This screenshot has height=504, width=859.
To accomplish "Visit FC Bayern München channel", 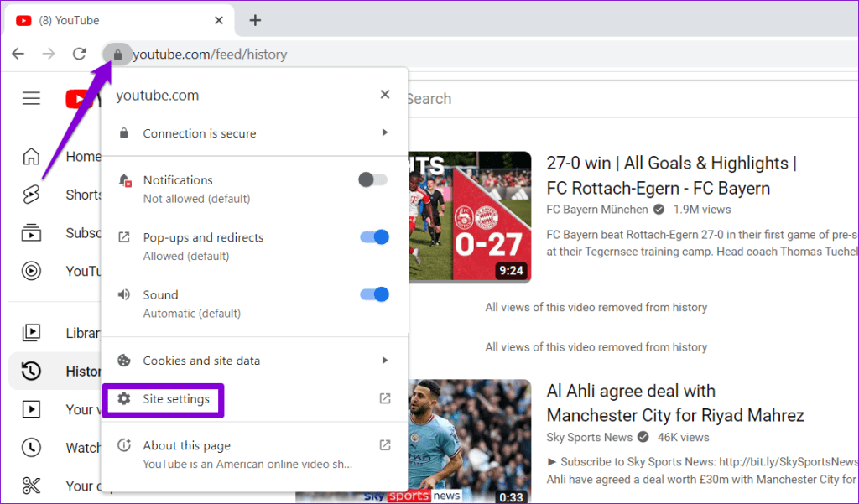I will click(597, 210).
